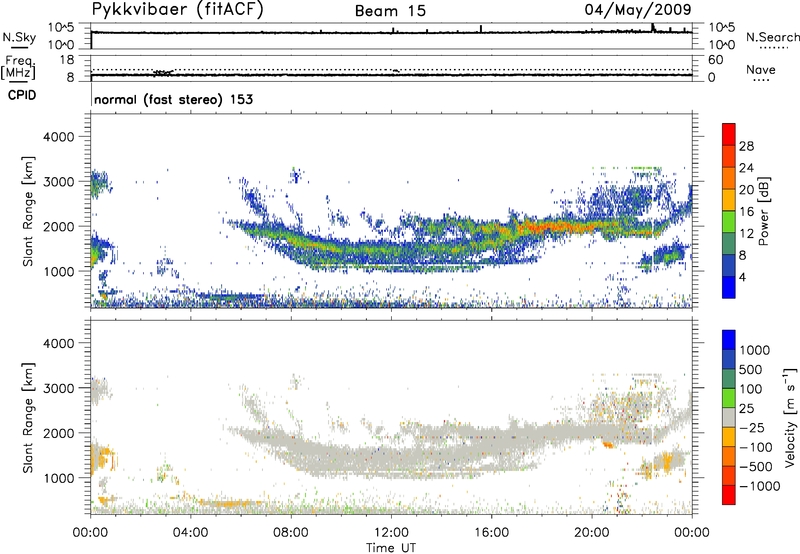Click the '2000' tick of the velocity panel
Image resolution: width=800 pixels, height=554 pixels.
(59, 433)
